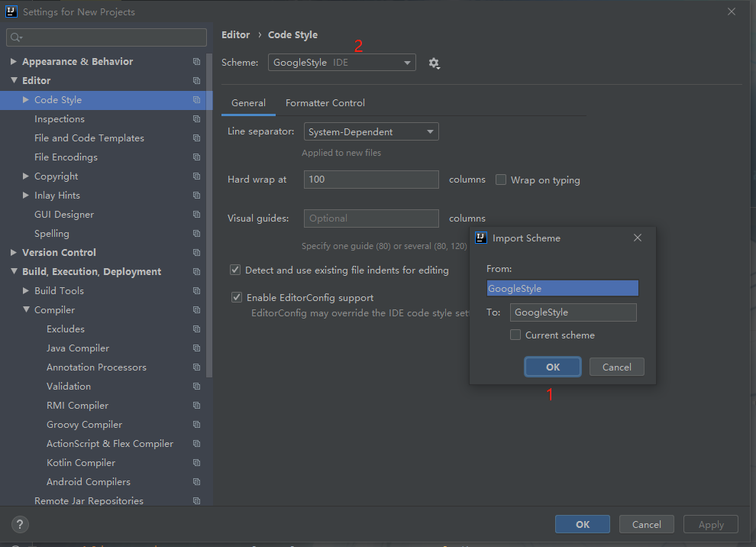This screenshot has height=547, width=756.
Task: Toggle Detect and use existing file indents
Action: point(235,270)
